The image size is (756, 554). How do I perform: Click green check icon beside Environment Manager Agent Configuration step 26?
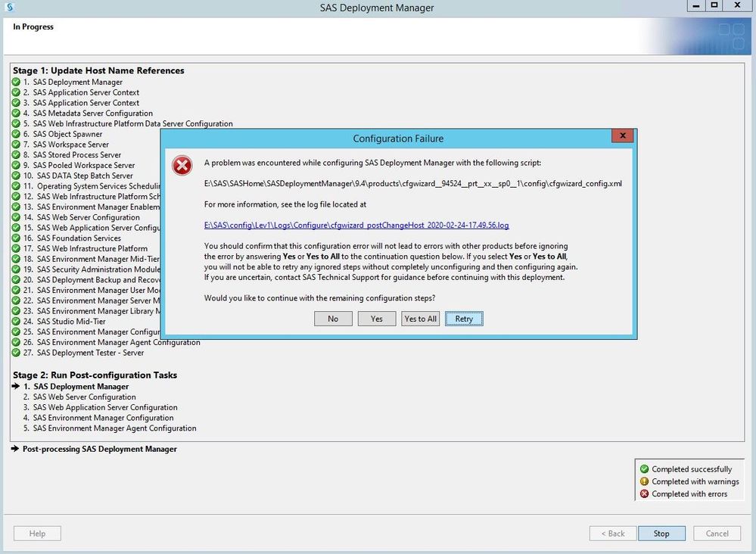(16, 342)
